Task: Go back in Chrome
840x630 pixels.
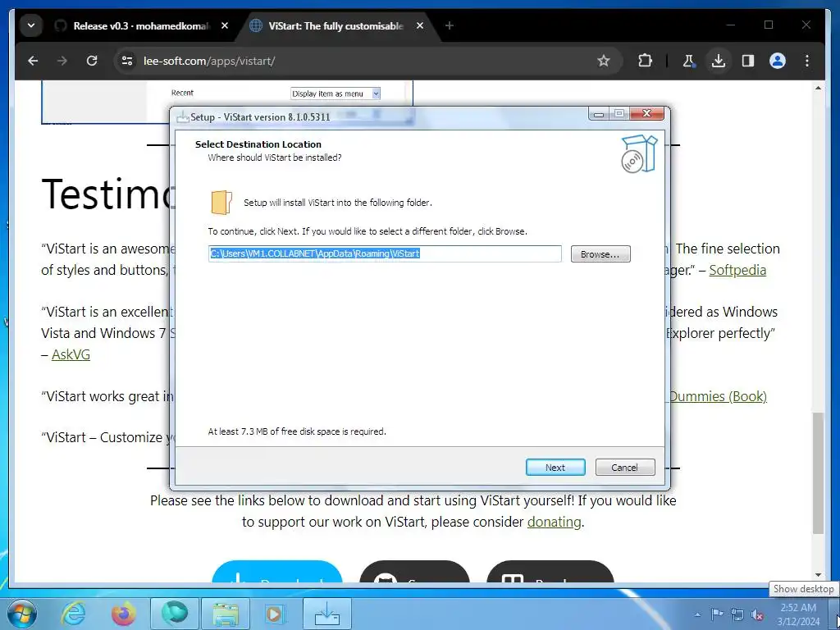Action: (33, 61)
